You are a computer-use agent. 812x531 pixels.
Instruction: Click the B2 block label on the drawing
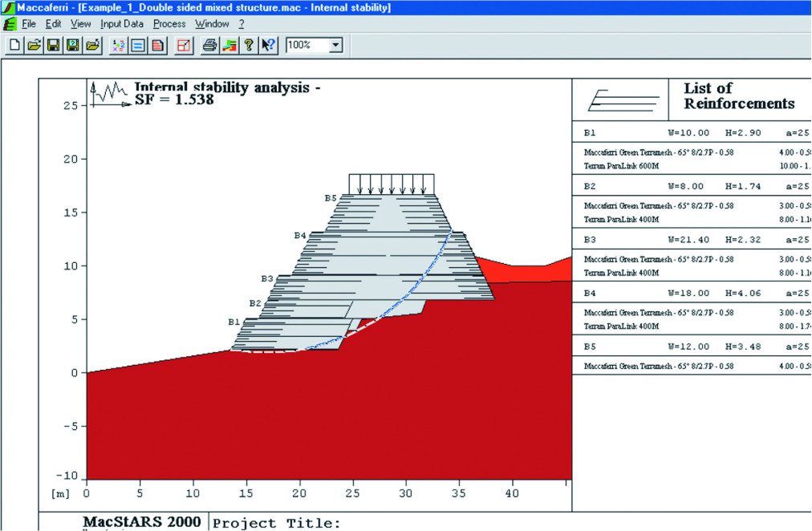pos(255,303)
